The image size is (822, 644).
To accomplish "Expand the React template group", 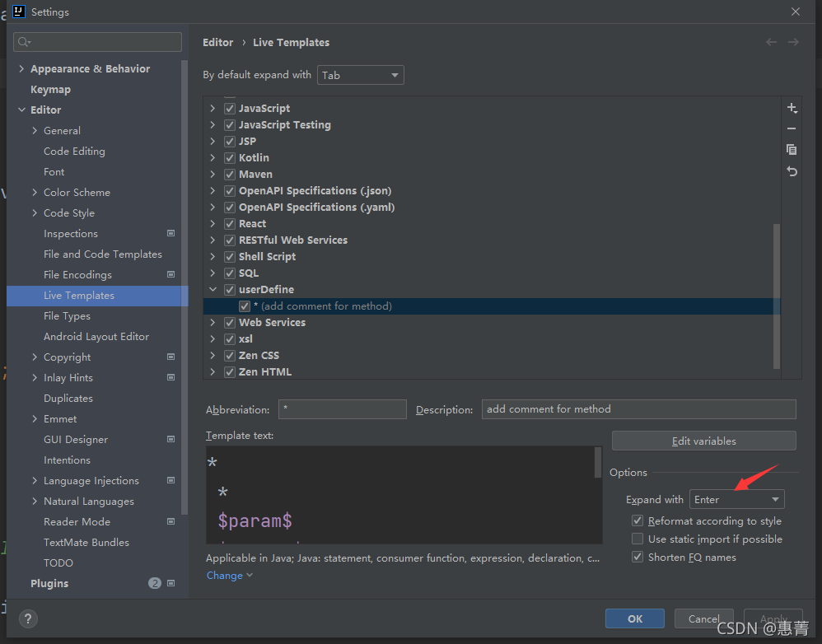I will (213, 223).
